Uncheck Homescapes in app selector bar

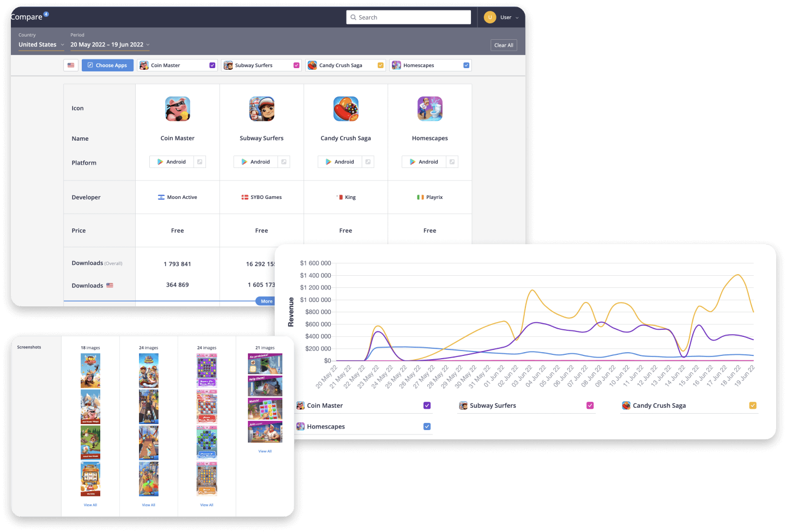tap(466, 65)
